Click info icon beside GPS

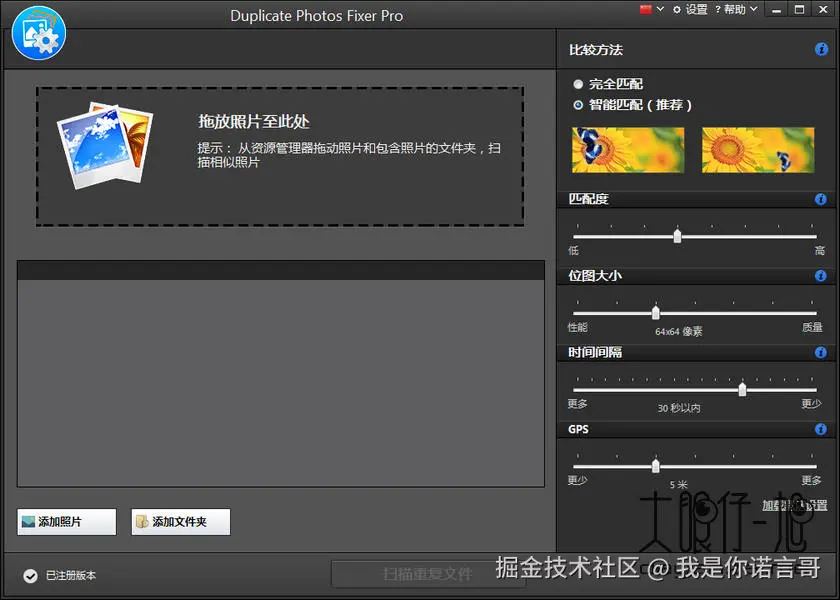(x=821, y=429)
